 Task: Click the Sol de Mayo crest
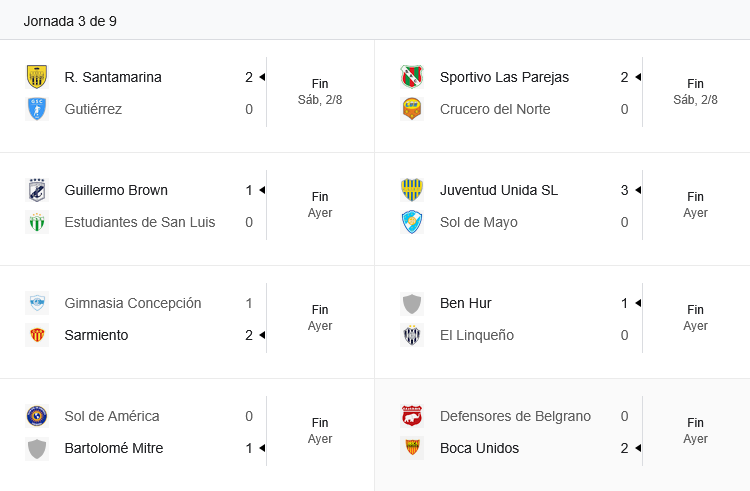[412, 222]
